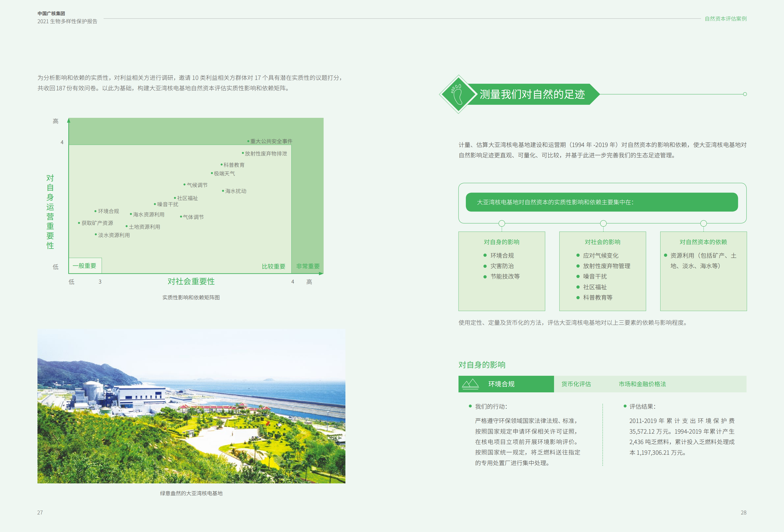Click the 获取矿产资源 chart point label
The height and width of the screenshot is (532, 784).
click(x=97, y=223)
